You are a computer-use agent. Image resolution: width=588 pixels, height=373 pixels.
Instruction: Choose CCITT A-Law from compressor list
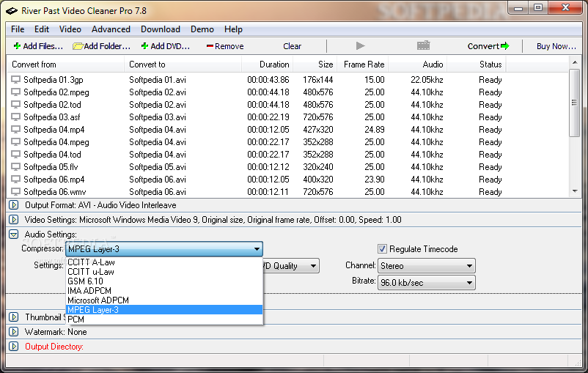pyautogui.click(x=164, y=262)
